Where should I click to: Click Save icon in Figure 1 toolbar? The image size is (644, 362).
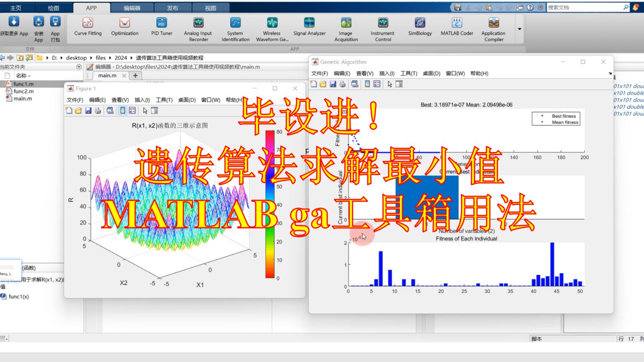(x=88, y=111)
